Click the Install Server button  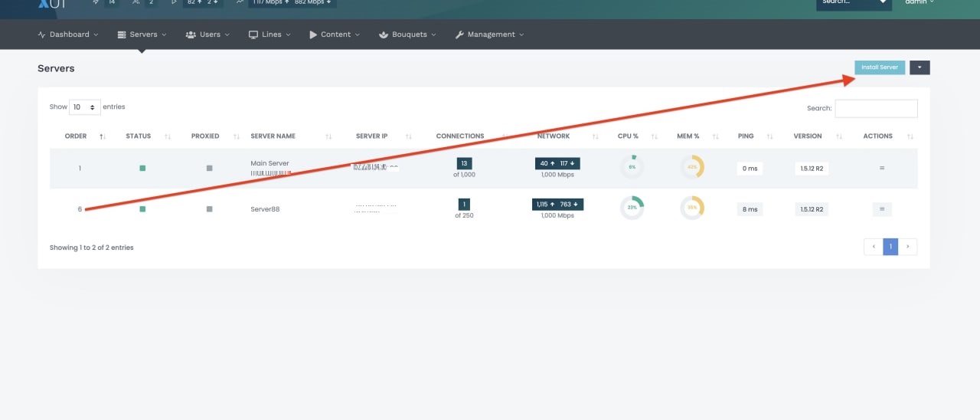[x=880, y=67]
